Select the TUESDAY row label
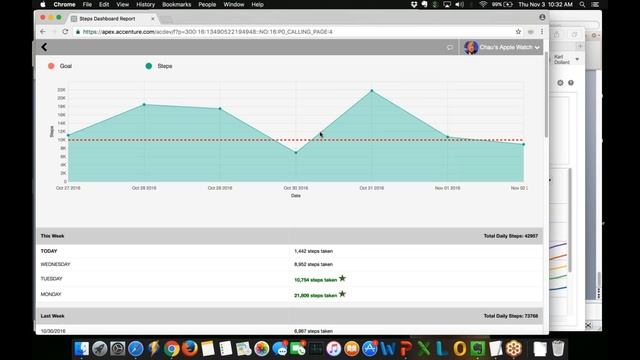Screen dimensions: 640x360 pyautogui.click(x=51, y=279)
